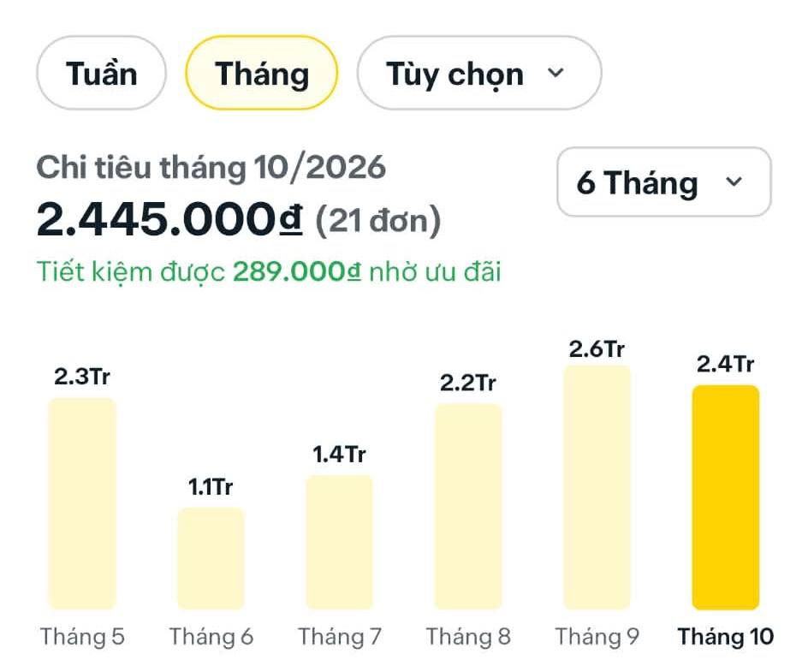Click the Tháng 10 axis label

(x=726, y=636)
